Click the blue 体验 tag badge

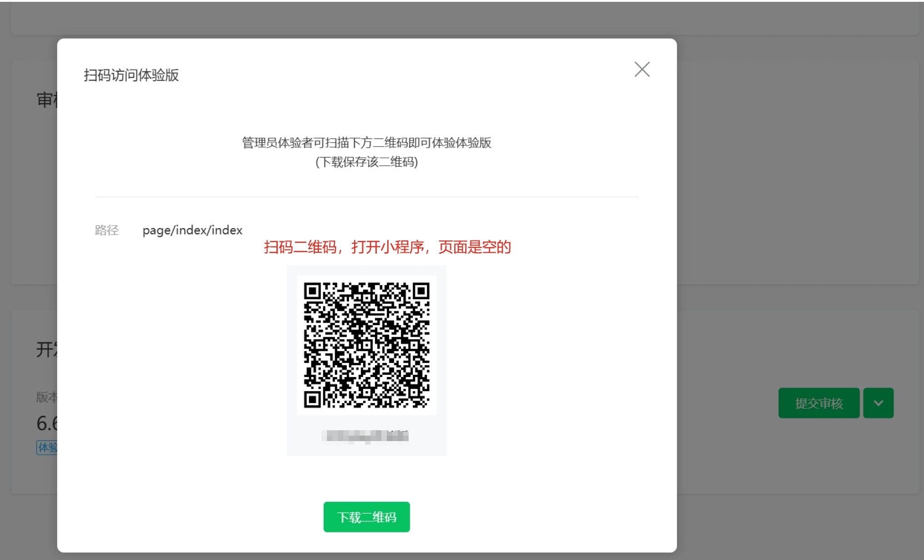click(47, 447)
